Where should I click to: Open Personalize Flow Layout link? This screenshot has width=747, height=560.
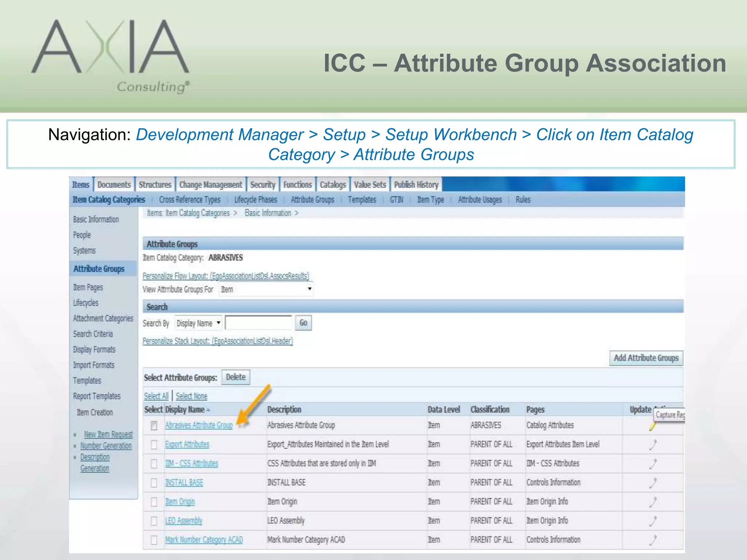pyautogui.click(x=226, y=276)
